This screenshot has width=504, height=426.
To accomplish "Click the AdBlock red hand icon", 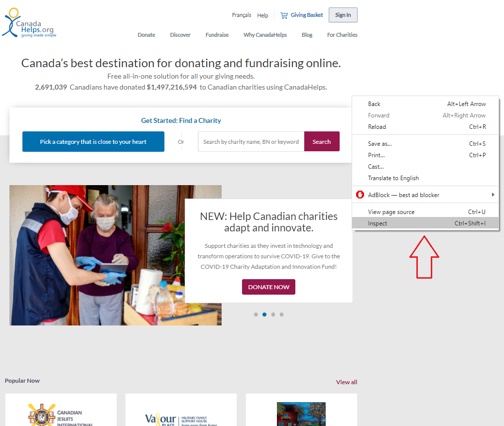I will click(x=360, y=195).
